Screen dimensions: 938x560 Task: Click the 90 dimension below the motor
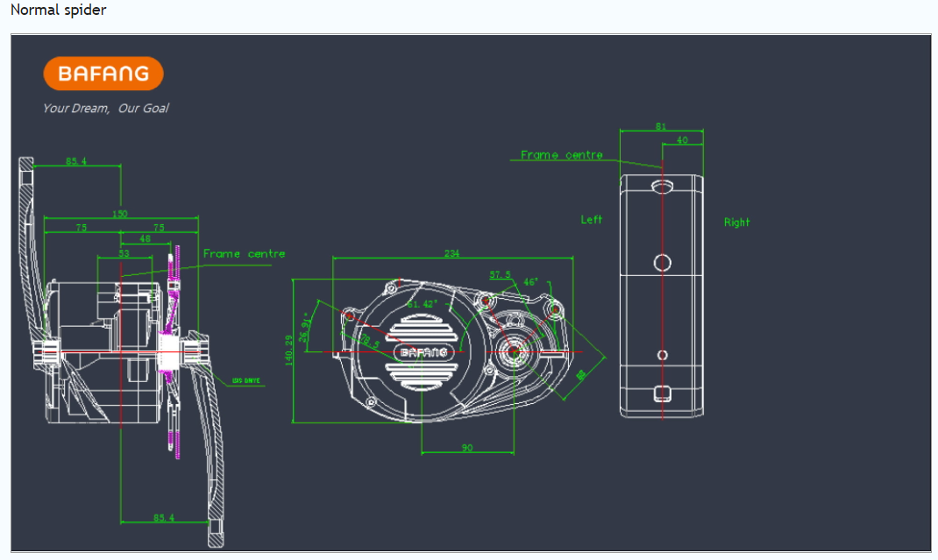(467, 448)
